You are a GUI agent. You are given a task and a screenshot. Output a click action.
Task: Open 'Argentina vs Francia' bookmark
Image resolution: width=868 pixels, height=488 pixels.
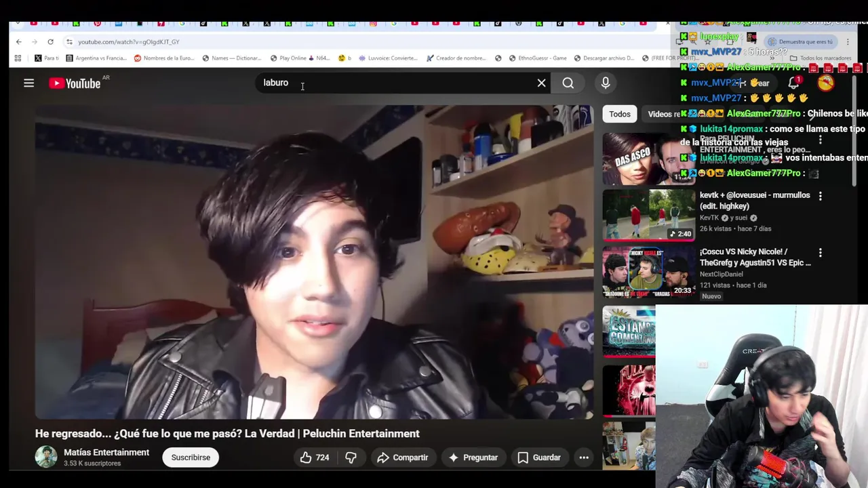tap(96, 58)
